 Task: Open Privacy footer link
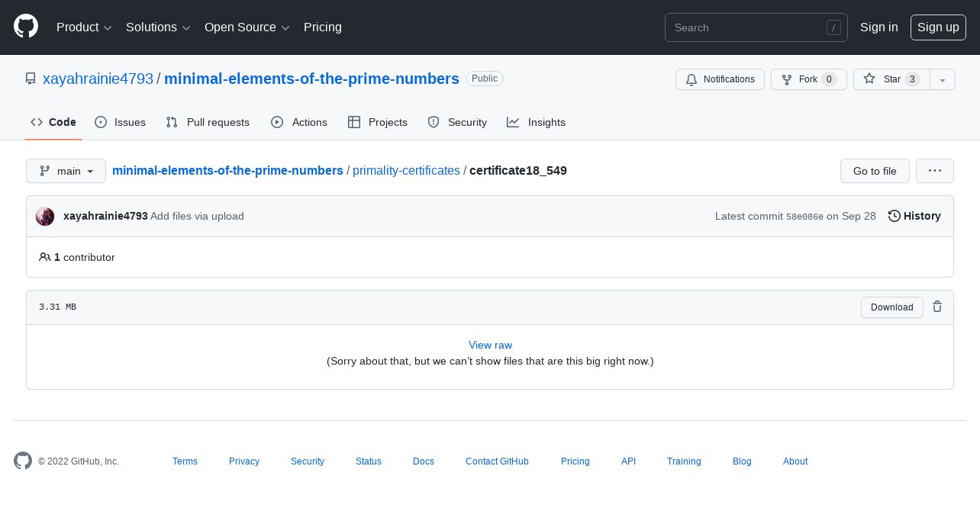(x=244, y=461)
